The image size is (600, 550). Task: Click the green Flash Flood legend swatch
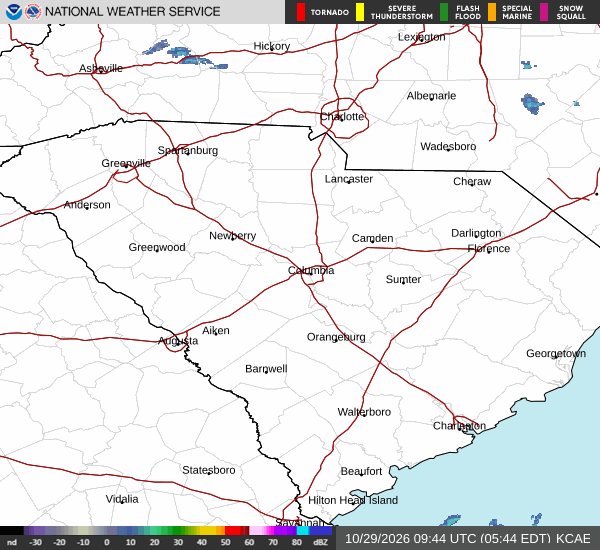pos(444,12)
